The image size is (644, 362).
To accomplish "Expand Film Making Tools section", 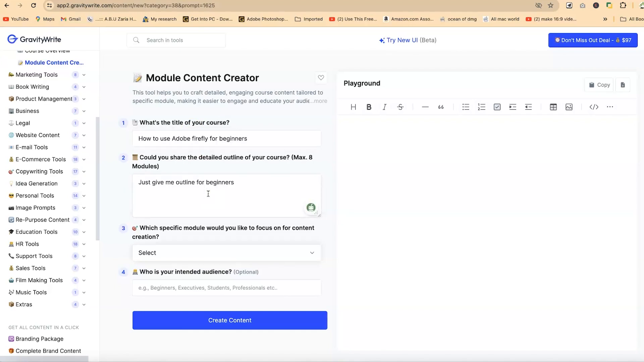I will tap(84, 280).
